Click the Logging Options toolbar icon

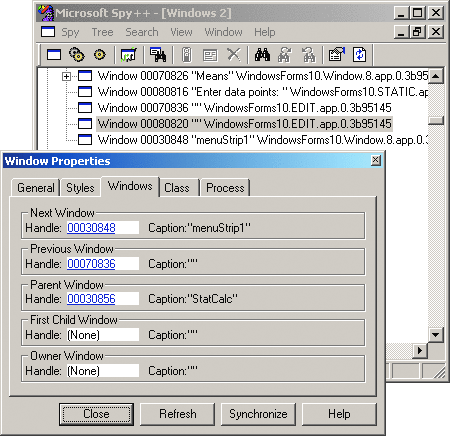[210, 55]
